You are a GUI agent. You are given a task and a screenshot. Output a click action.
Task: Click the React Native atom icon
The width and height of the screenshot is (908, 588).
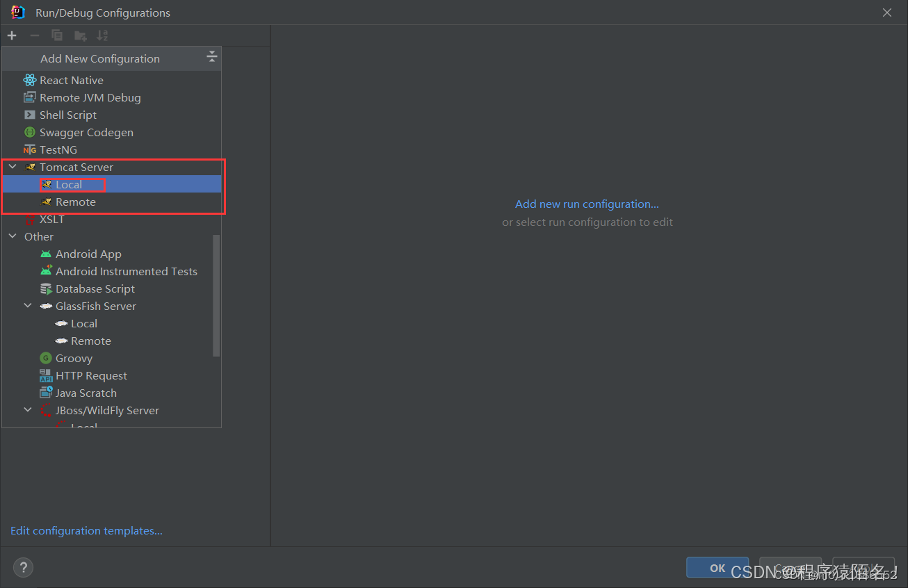point(29,80)
